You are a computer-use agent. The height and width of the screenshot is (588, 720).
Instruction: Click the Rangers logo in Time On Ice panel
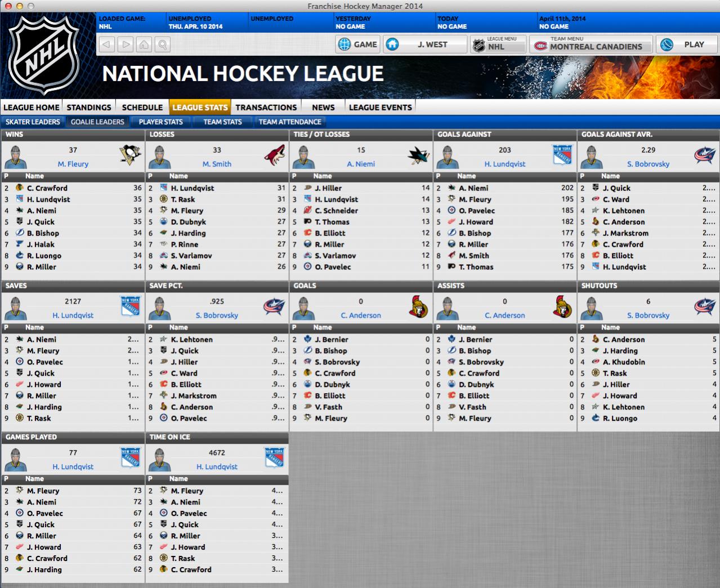click(274, 458)
